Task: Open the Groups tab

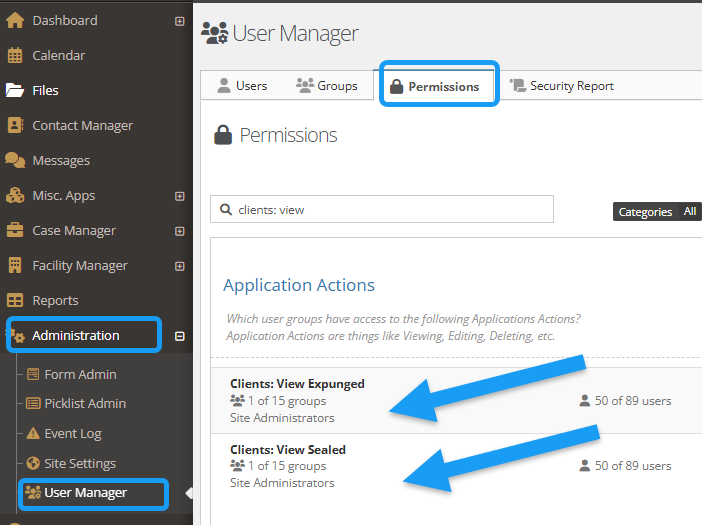Action: click(x=327, y=86)
